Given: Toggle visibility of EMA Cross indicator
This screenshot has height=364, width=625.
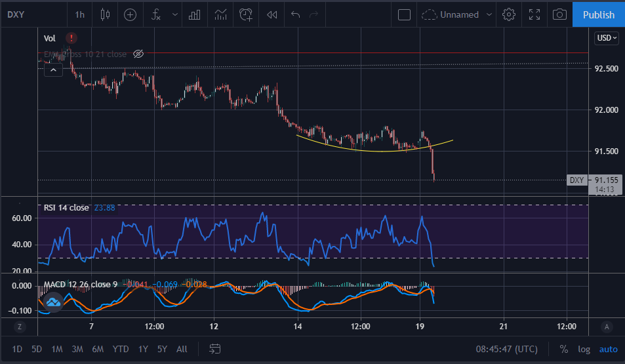Looking at the screenshot, I should (x=138, y=54).
